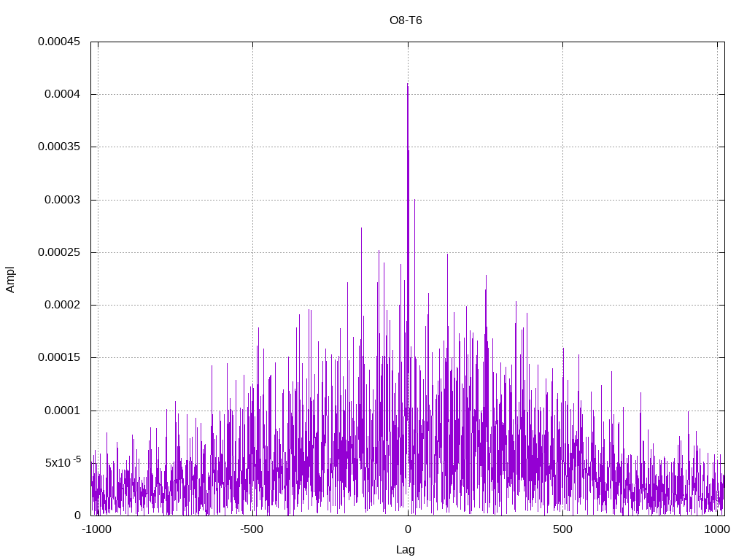Select the y-axis label Ampl

click(x=10, y=279)
